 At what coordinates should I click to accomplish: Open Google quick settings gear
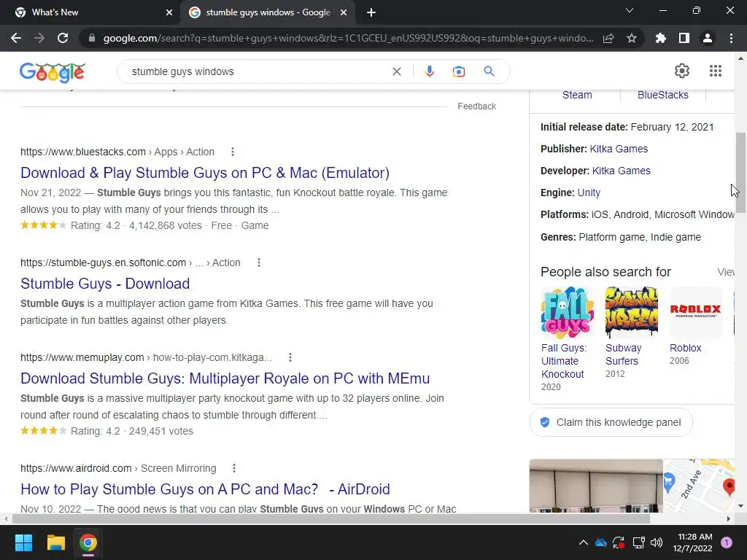point(682,71)
